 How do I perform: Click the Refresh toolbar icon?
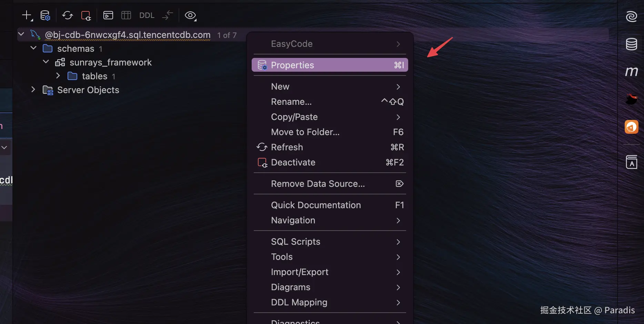(x=68, y=15)
